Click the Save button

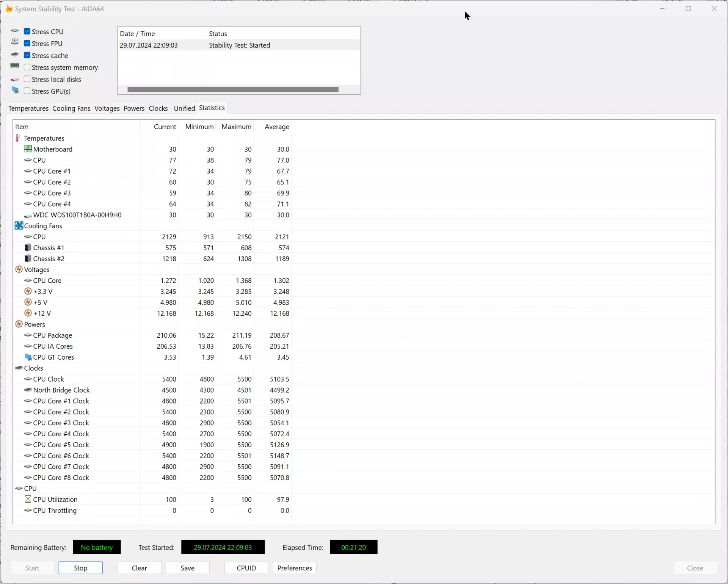pyautogui.click(x=187, y=568)
